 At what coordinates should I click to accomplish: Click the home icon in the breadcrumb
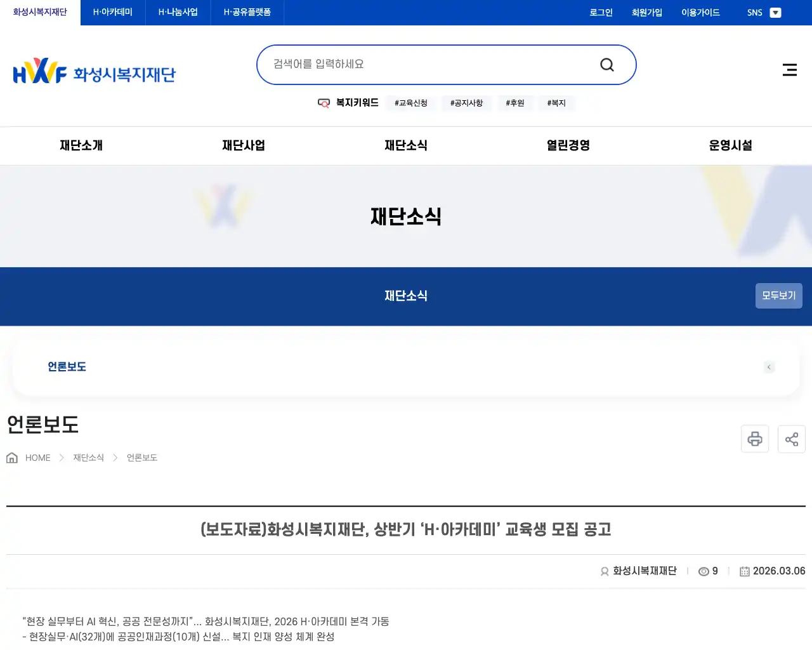[x=11, y=457]
